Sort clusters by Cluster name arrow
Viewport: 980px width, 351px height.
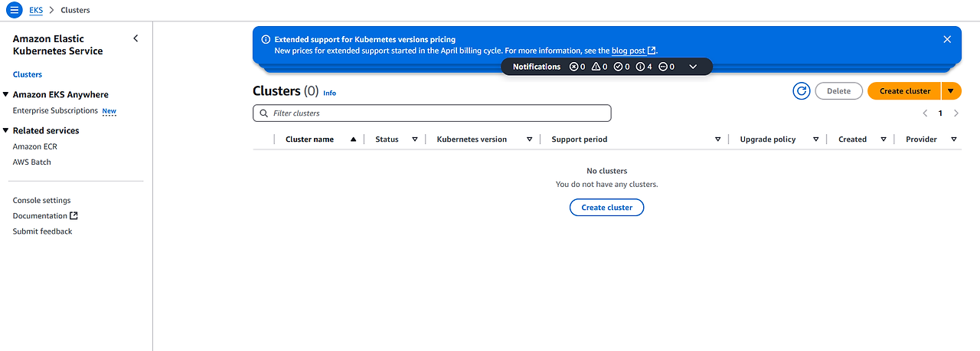pos(353,139)
